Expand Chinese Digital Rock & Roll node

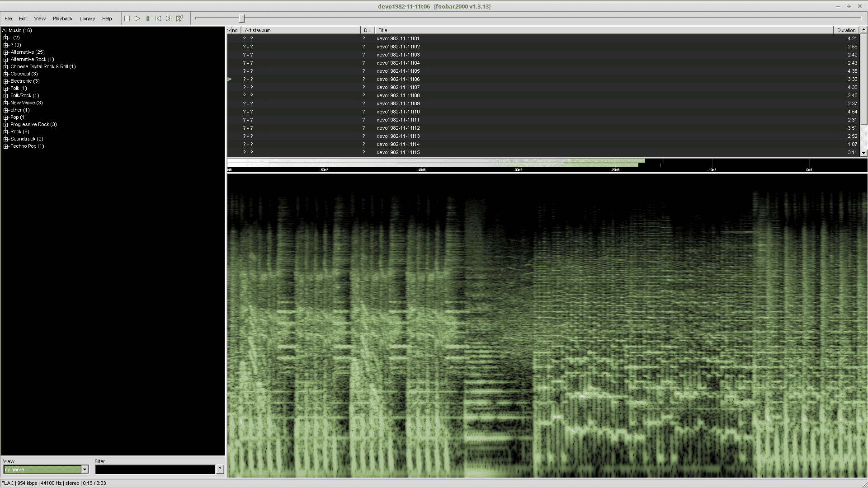tap(6, 67)
